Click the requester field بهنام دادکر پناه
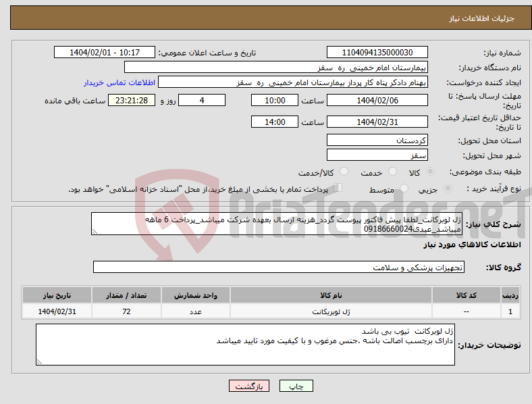Screen dimensions: 532x404 (293, 82)
